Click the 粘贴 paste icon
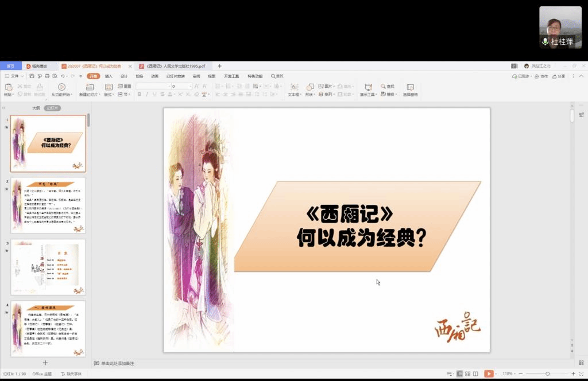This screenshot has width=588, height=381. point(8,87)
